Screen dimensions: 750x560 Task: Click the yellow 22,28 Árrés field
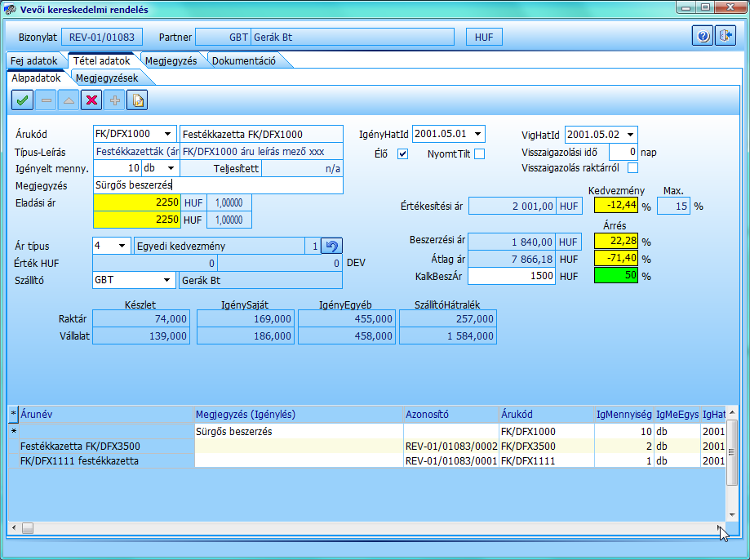point(616,241)
